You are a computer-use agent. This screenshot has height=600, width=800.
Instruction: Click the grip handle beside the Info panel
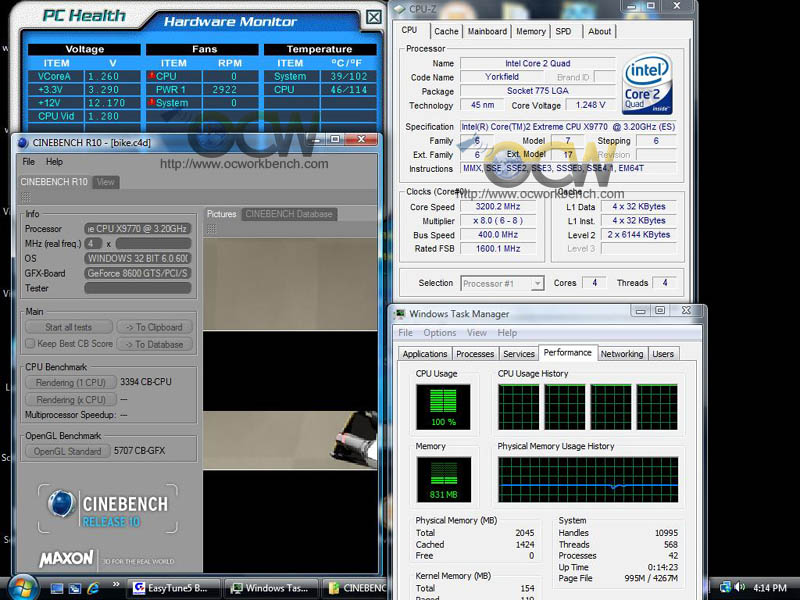(x=26, y=197)
